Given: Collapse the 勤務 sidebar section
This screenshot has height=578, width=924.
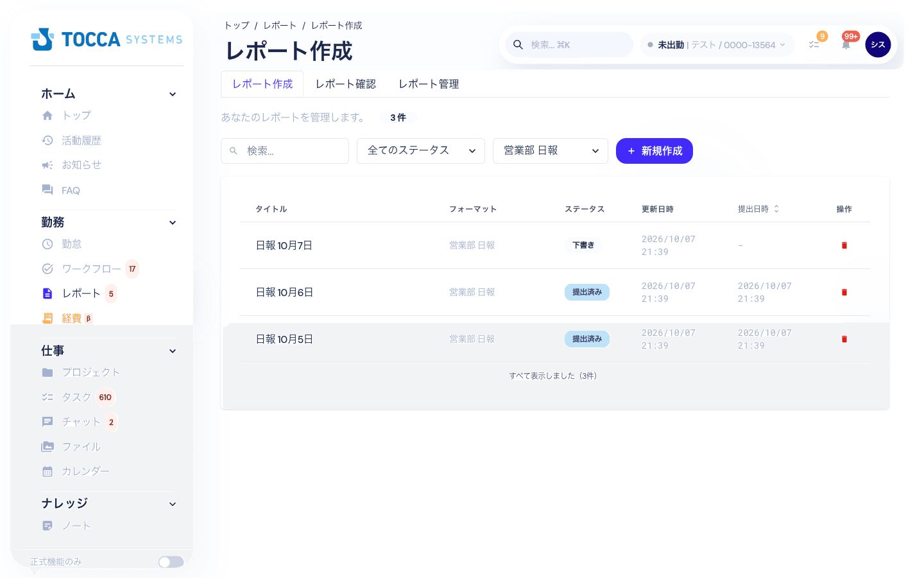Looking at the screenshot, I should click(173, 223).
